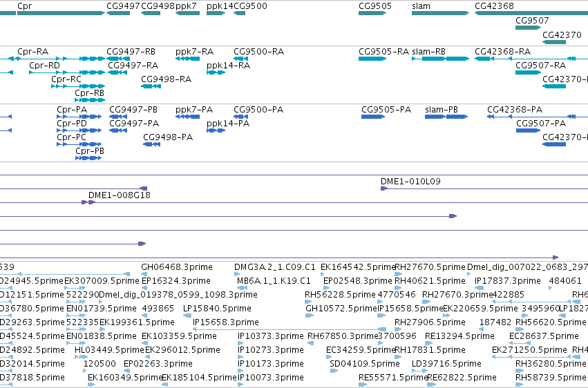Screen dimensions: 588x388
Task: Select EST label RH40621.5prime
Action: [430, 281]
